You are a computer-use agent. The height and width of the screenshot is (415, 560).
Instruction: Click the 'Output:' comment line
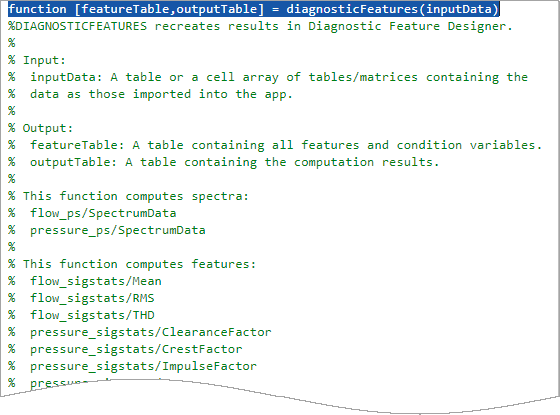pyautogui.click(x=41, y=128)
